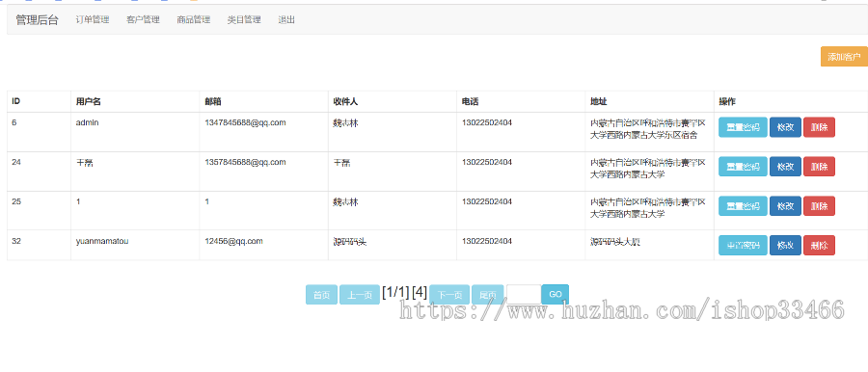Image resolution: width=868 pixels, height=372 pixels.
Task: Open the 管理后台 brand link
Action: click(x=37, y=20)
